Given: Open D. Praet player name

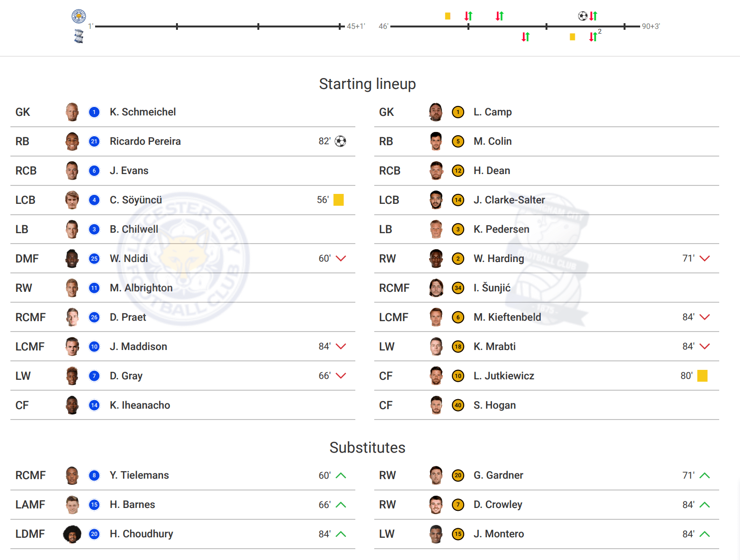Looking at the screenshot, I should tap(128, 317).
